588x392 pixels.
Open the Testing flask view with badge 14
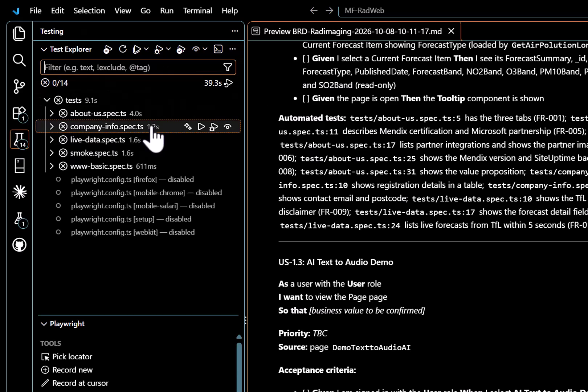(x=19, y=140)
